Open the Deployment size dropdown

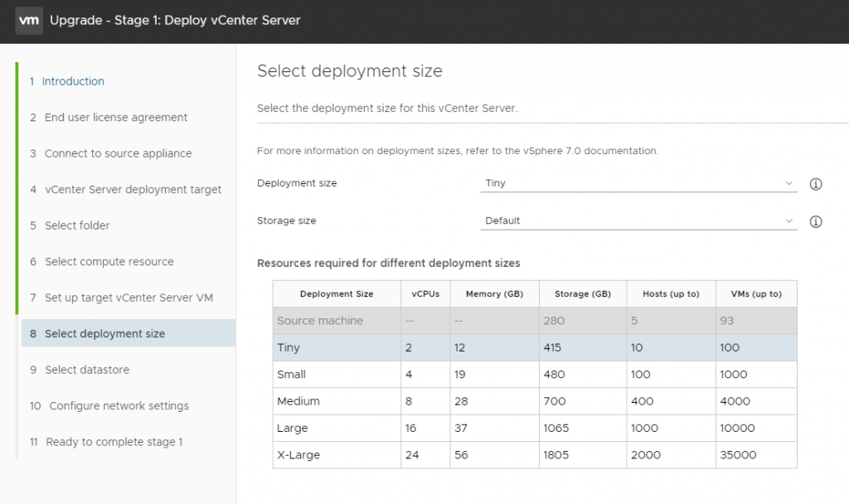coord(638,183)
